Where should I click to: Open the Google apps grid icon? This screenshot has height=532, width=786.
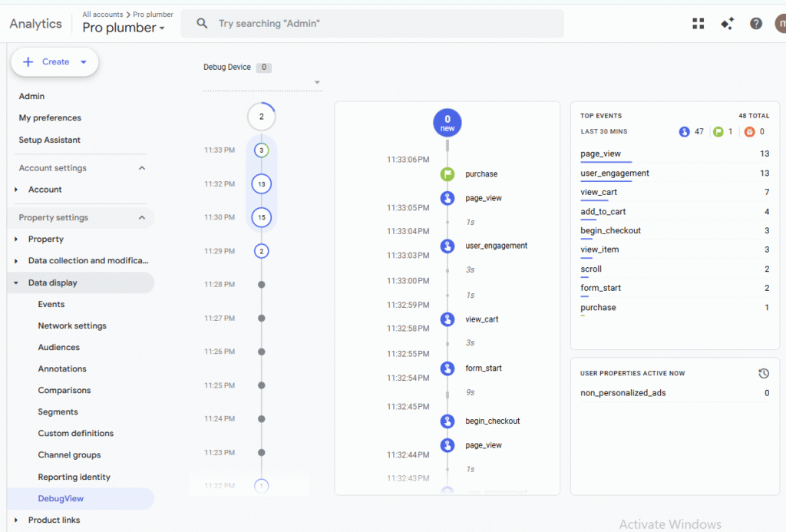[x=698, y=24]
